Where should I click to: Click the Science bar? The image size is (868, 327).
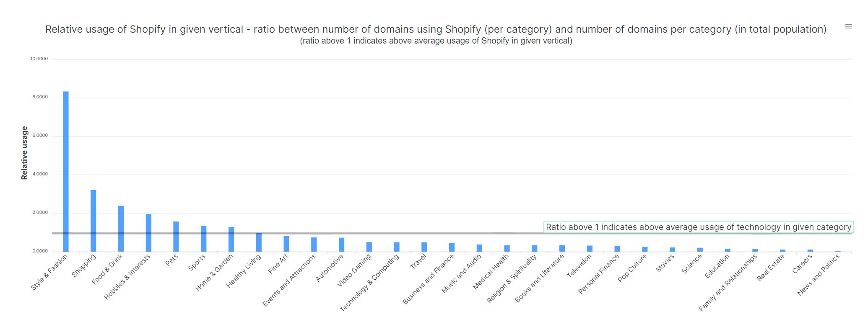(x=700, y=250)
